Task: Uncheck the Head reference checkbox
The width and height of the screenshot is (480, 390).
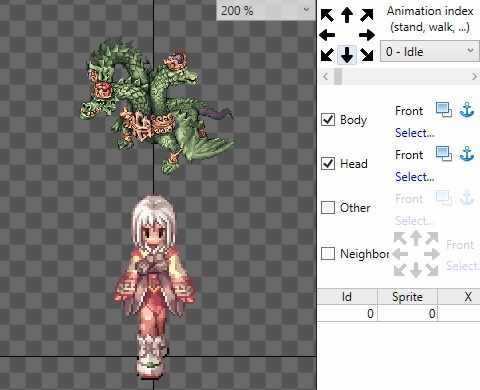Action: [328, 163]
